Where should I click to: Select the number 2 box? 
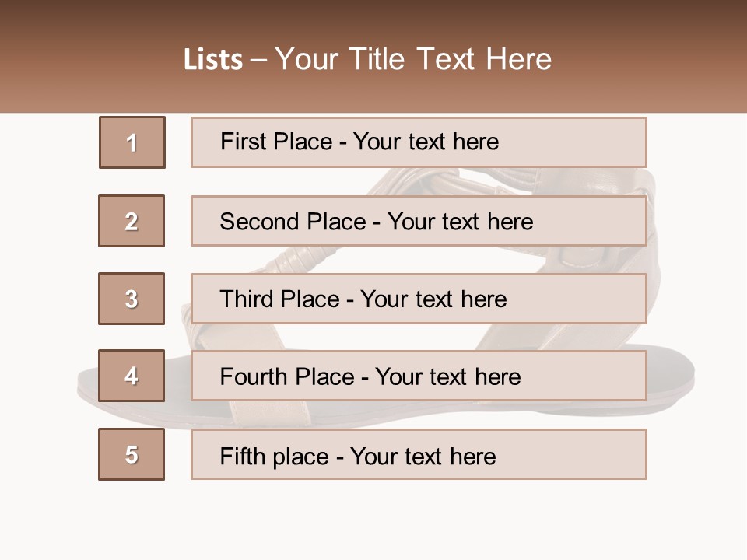(x=132, y=221)
